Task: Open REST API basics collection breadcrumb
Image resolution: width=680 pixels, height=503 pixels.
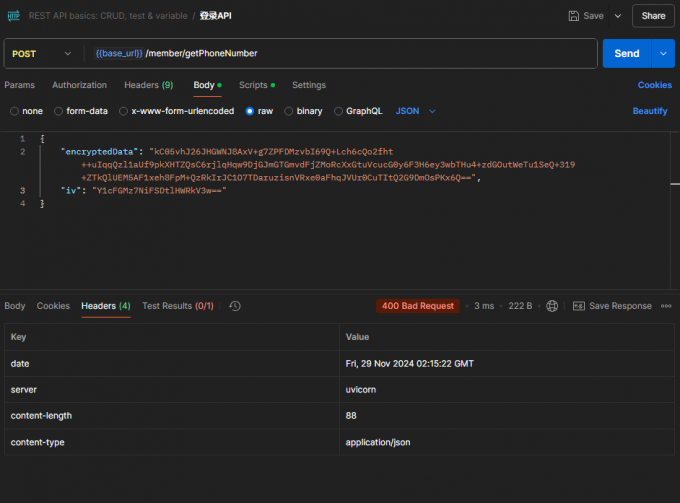Action: point(108,16)
